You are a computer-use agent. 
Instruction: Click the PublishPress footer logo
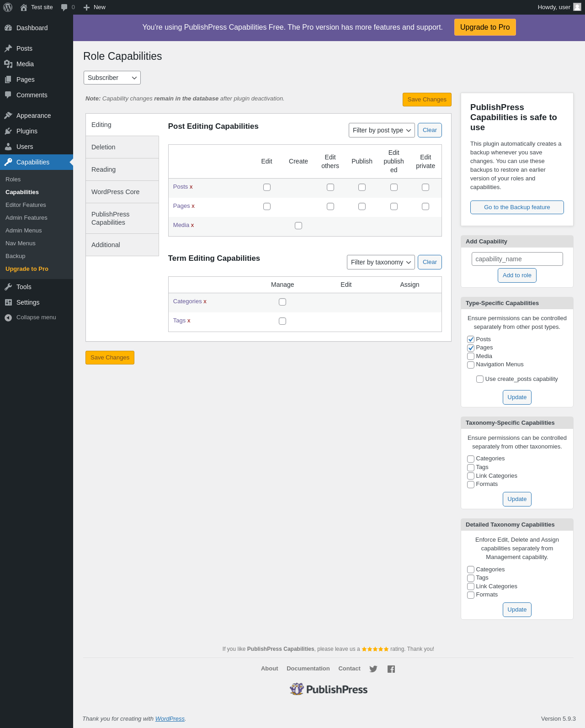(x=329, y=689)
